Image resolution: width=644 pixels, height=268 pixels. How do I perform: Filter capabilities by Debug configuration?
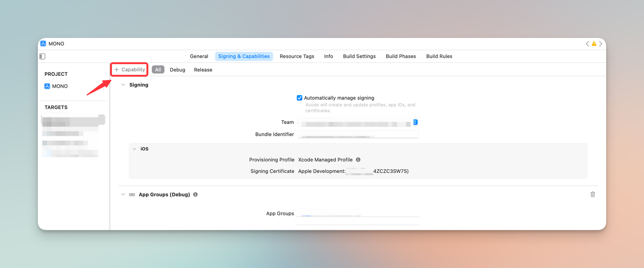coord(177,70)
